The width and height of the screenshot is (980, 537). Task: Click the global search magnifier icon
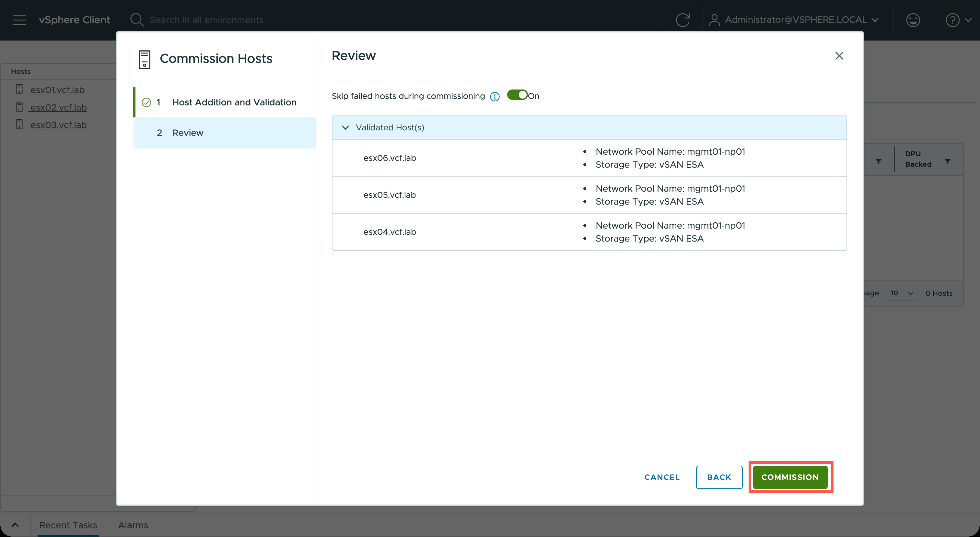point(136,20)
